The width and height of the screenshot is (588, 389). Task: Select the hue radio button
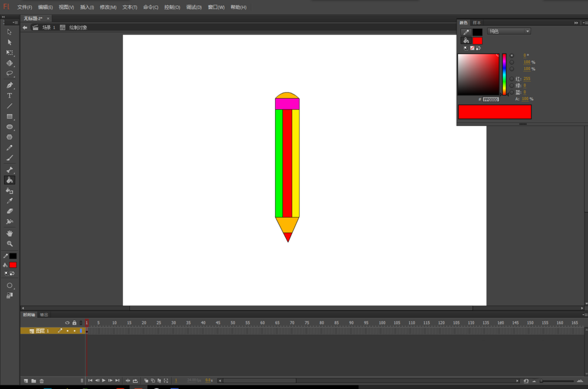click(512, 55)
